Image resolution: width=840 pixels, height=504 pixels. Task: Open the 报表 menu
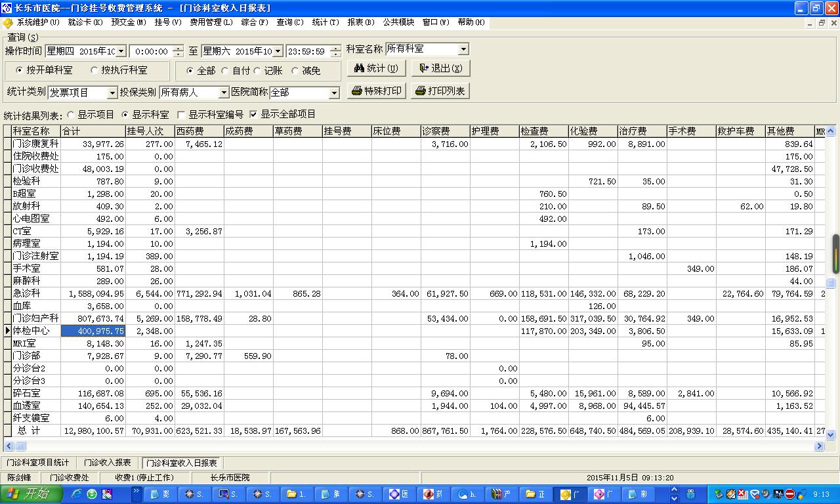coord(361,22)
